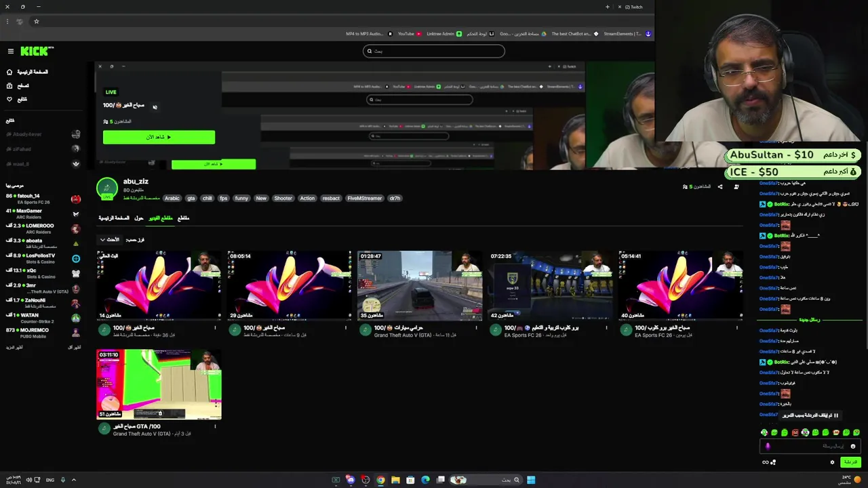Open options menu for the 07:22:35 video
This screenshot has width=868, height=488.
coord(607,328)
